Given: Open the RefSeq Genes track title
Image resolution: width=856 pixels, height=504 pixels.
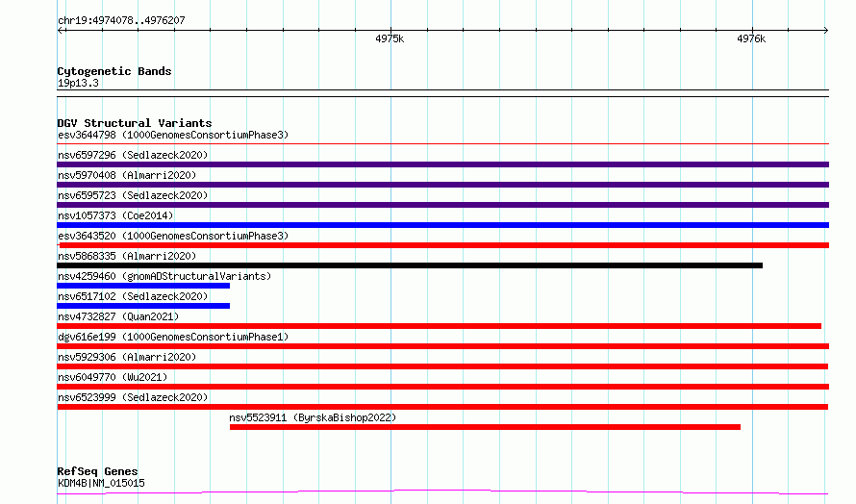Looking at the screenshot, I should click(x=97, y=471).
